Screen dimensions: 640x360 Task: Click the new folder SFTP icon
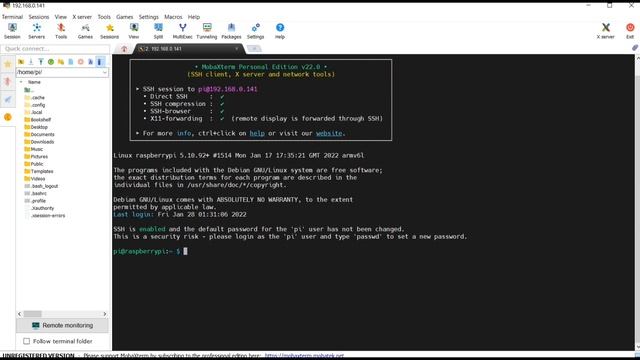click(x=61, y=62)
